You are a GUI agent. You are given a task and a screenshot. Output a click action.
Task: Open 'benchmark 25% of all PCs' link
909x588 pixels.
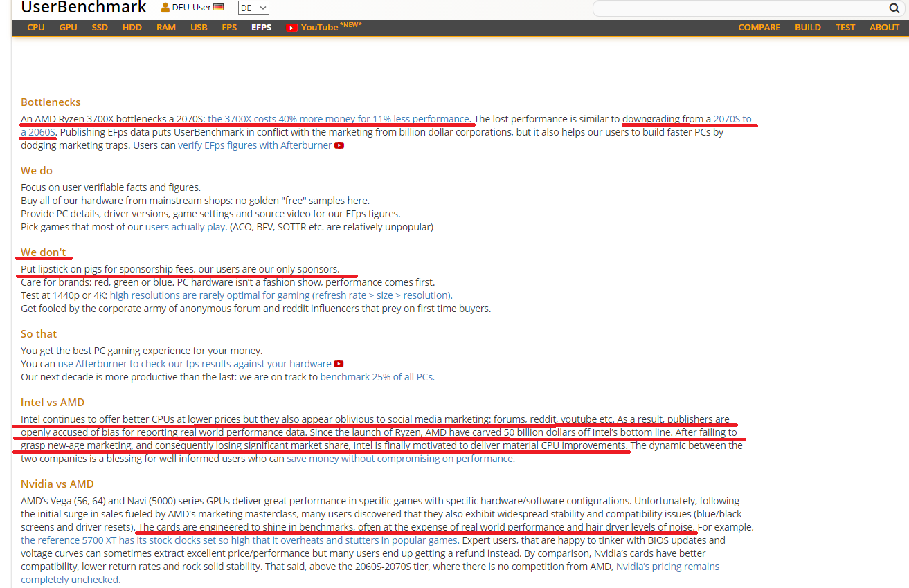coord(377,377)
